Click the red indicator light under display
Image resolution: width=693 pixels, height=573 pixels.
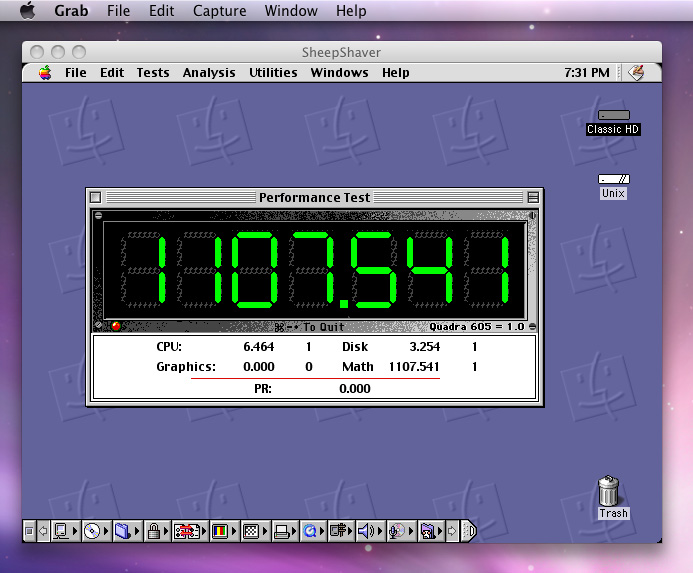pos(116,326)
